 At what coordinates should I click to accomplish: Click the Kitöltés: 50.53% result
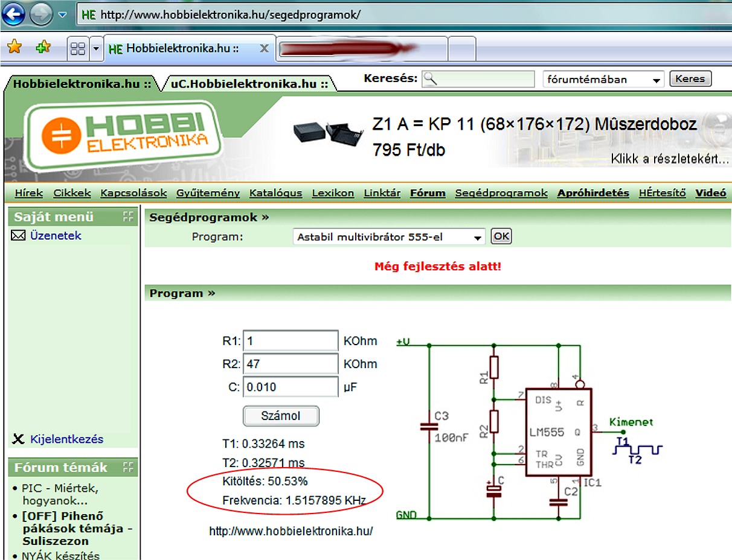pos(265,481)
